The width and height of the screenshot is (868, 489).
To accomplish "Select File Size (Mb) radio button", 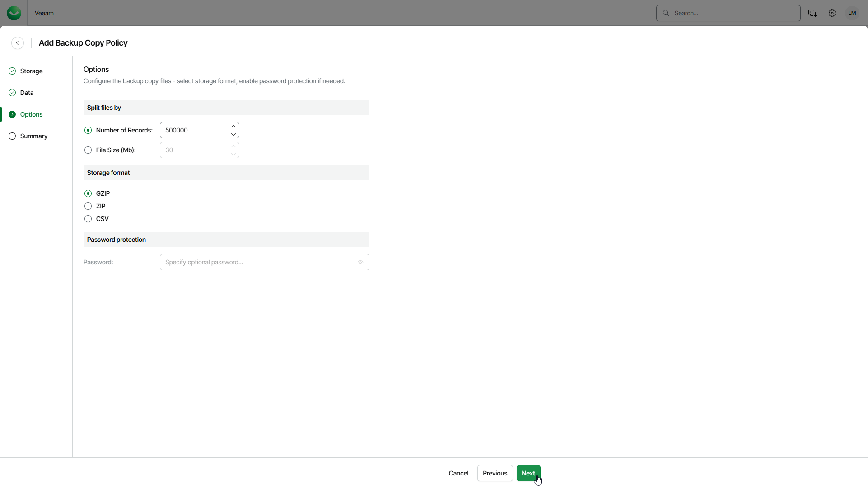I will pos(88,150).
